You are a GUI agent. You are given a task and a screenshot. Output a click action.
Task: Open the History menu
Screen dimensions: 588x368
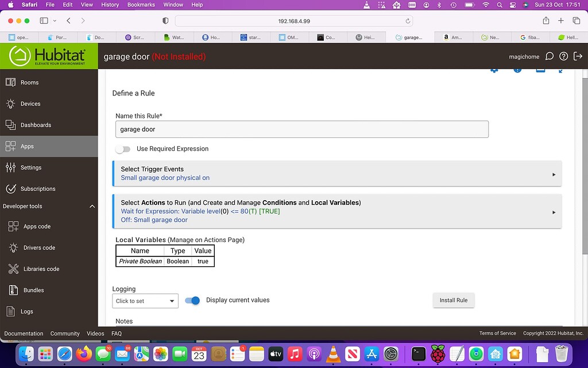tap(110, 5)
